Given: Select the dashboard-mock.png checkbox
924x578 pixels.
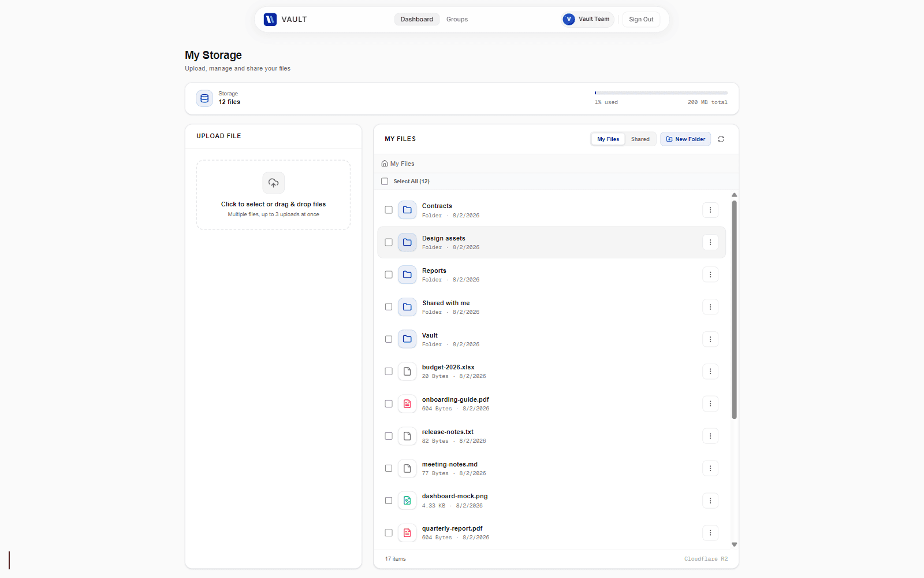Looking at the screenshot, I should [389, 501].
